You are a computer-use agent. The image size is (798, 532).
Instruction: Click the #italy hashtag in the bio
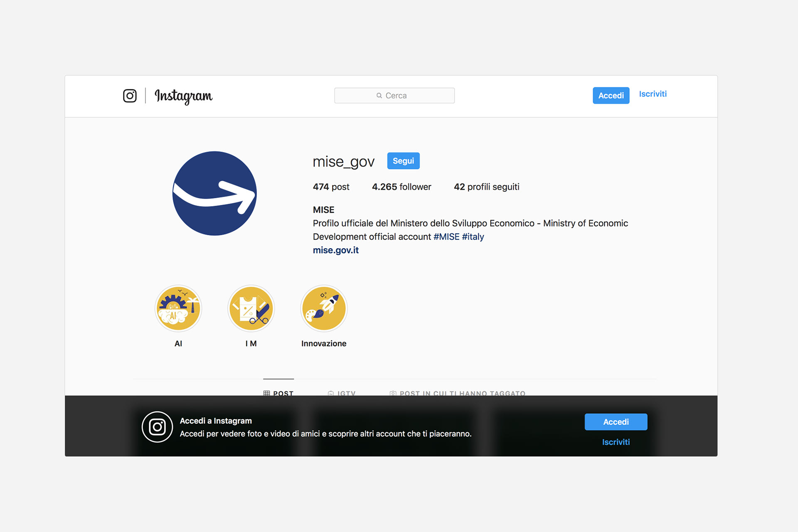[x=473, y=237]
